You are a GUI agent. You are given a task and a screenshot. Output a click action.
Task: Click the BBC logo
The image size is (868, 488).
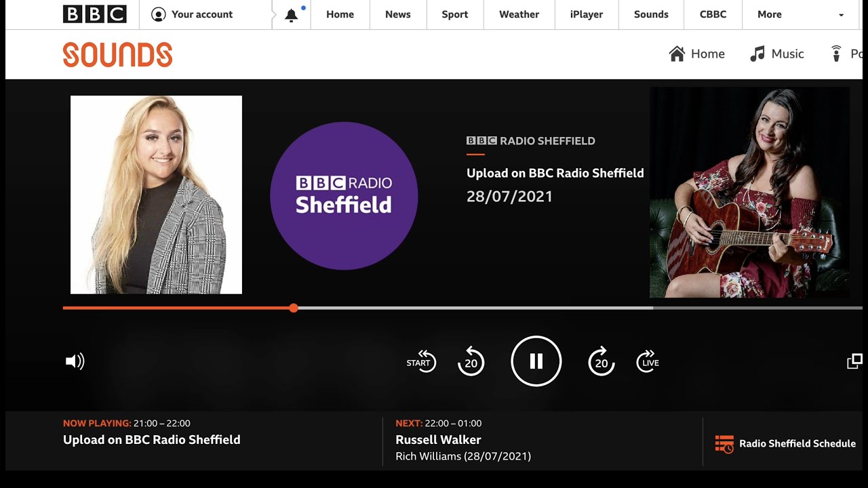[x=95, y=14]
